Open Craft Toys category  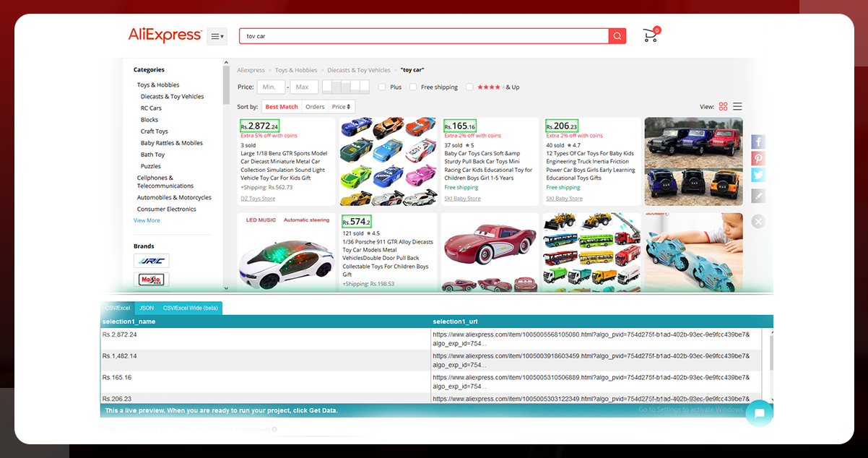pyautogui.click(x=155, y=131)
